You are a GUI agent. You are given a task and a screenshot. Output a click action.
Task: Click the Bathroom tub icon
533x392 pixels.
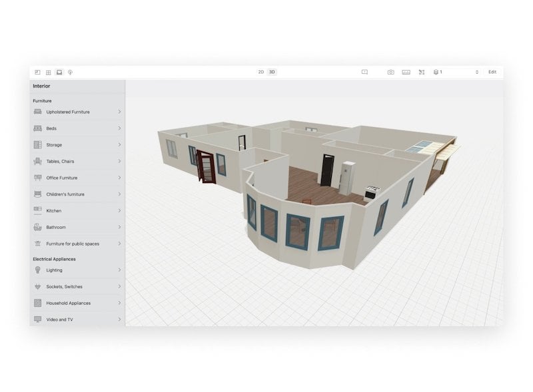click(38, 227)
